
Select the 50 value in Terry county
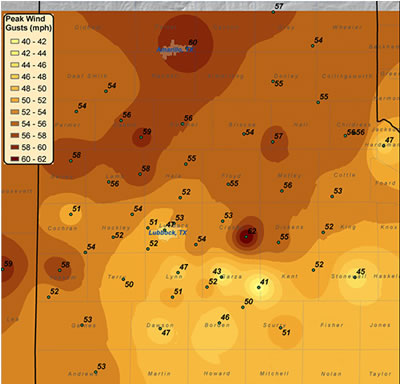[x=129, y=284]
